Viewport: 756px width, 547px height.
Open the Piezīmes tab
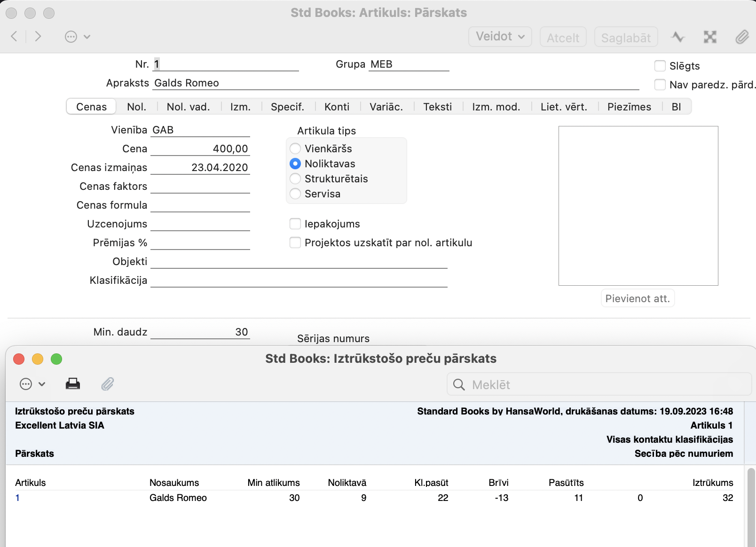(x=629, y=107)
